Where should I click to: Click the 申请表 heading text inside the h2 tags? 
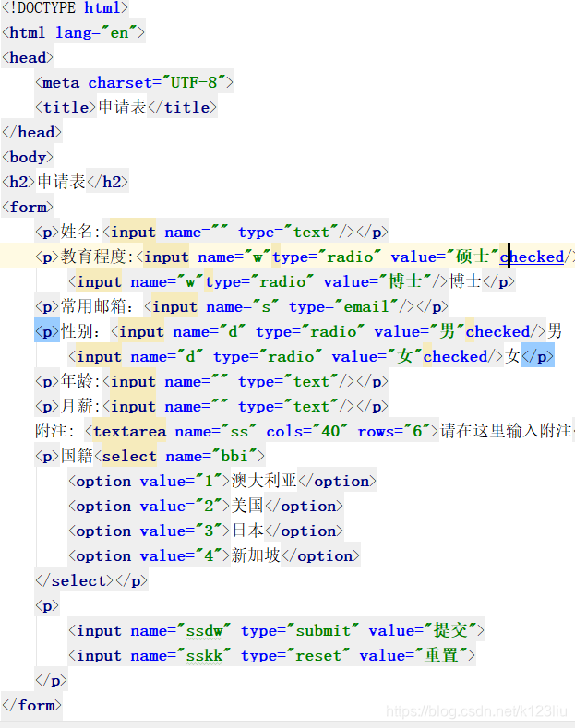coord(61,182)
